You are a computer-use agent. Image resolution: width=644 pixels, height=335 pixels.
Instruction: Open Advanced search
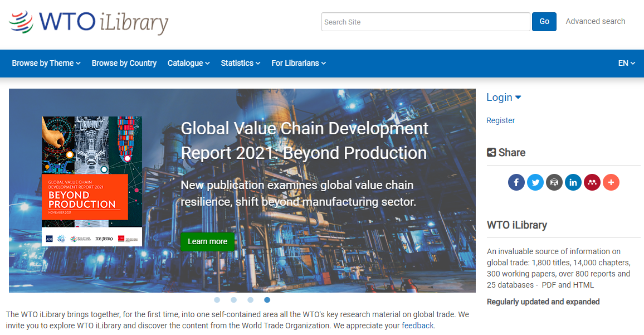click(x=595, y=21)
